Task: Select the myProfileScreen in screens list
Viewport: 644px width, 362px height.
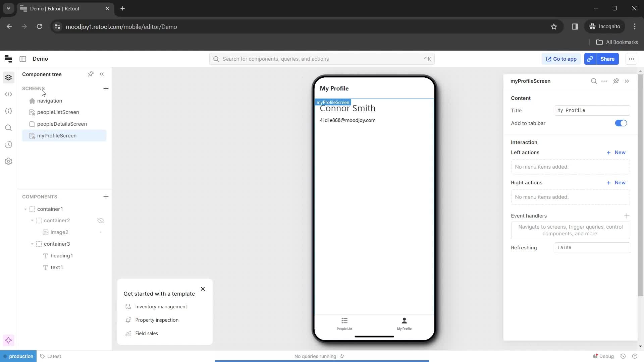Action: pos(57,135)
